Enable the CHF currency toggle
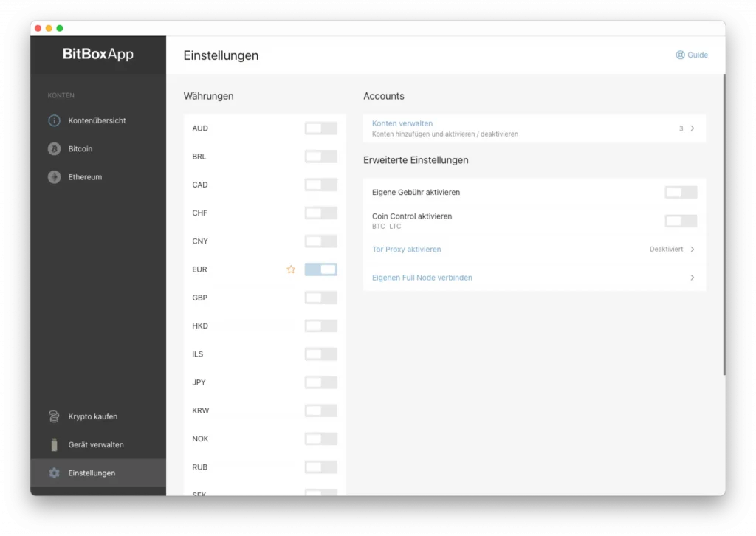The height and width of the screenshot is (536, 756). [x=320, y=213]
